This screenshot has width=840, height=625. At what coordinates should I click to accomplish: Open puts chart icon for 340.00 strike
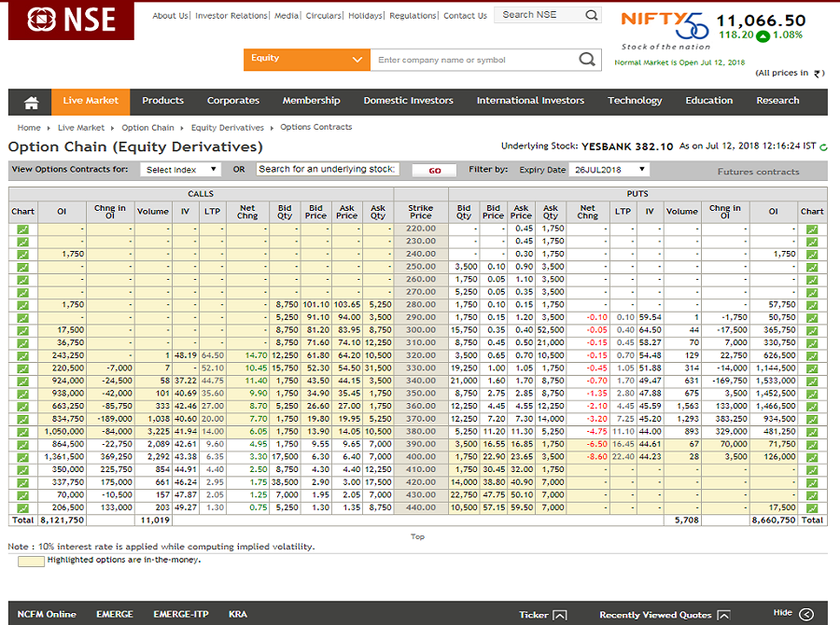point(812,382)
